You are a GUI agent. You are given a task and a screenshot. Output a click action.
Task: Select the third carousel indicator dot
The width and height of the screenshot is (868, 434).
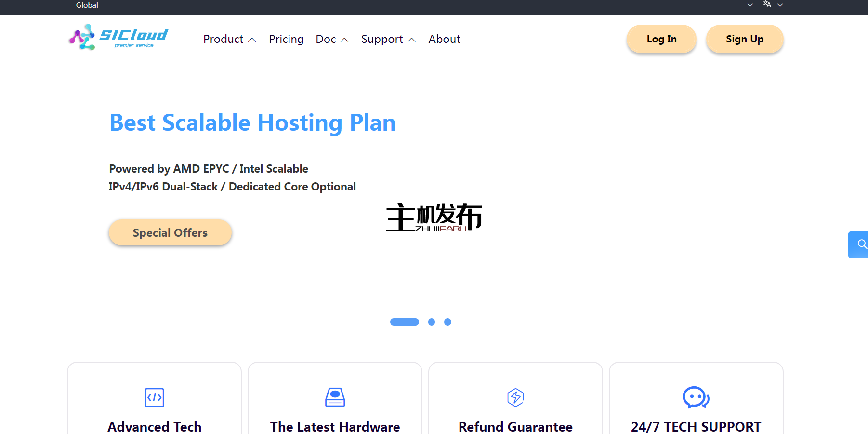click(448, 322)
